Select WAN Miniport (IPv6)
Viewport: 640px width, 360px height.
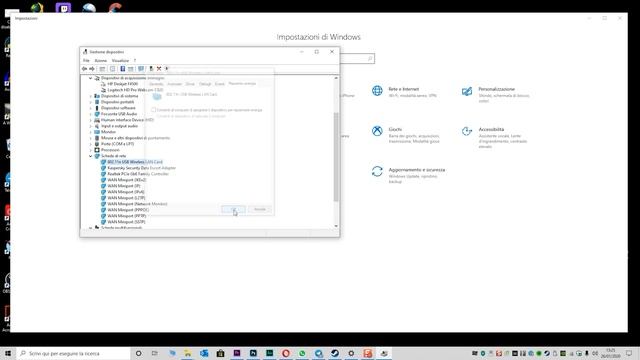pyautogui.click(x=126, y=192)
